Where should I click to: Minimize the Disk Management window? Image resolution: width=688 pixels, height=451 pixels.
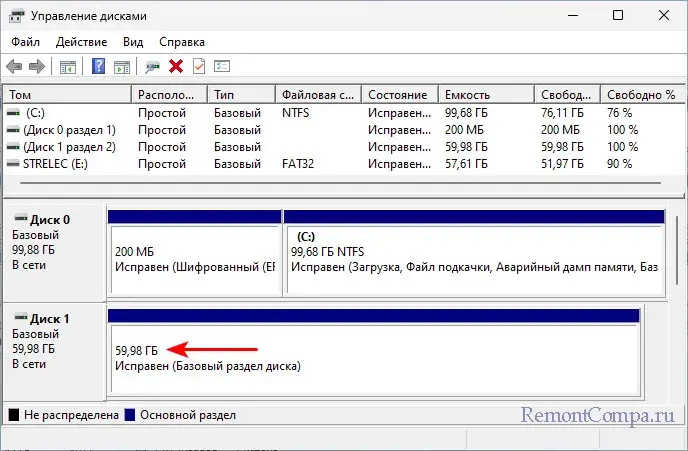[x=573, y=15]
